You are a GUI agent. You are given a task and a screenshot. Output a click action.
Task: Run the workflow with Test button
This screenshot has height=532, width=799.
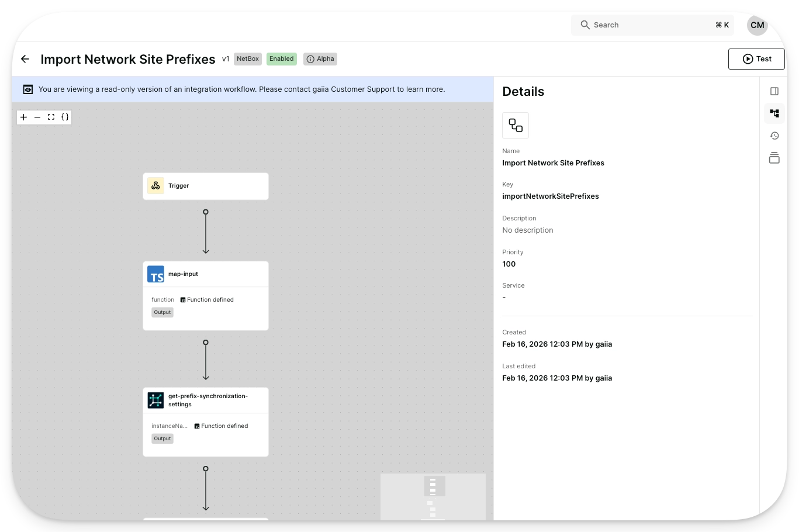click(x=756, y=59)
